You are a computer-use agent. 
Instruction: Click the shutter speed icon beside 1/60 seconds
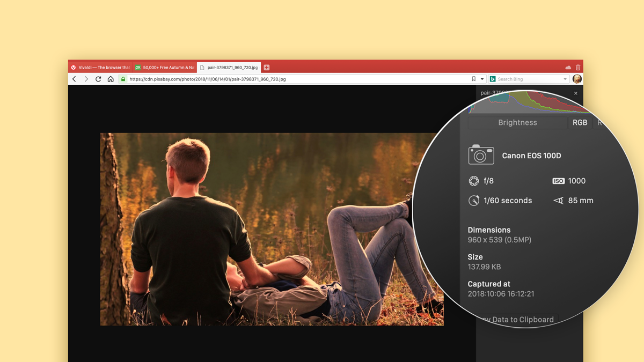(473, 200)
